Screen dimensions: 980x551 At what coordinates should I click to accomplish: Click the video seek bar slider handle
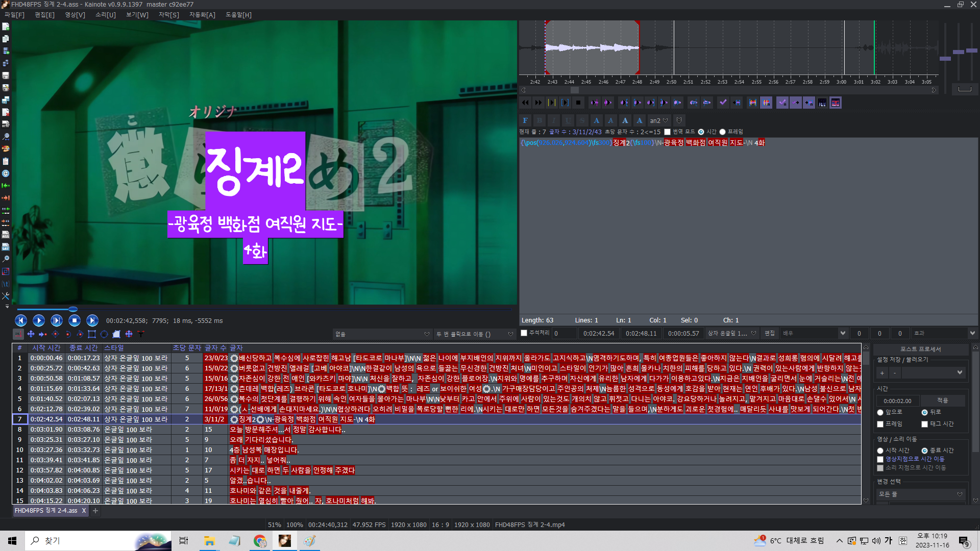pos(73,309)
